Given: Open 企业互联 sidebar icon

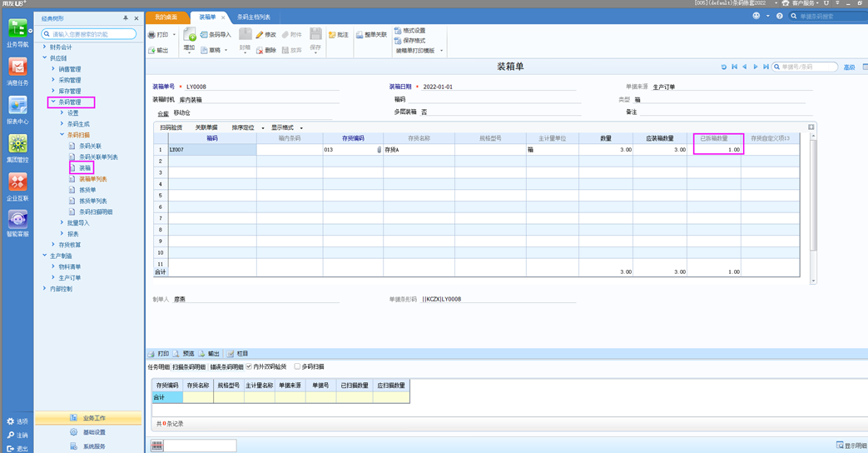Looking at the screenshot, I should (x=17, y=187).
